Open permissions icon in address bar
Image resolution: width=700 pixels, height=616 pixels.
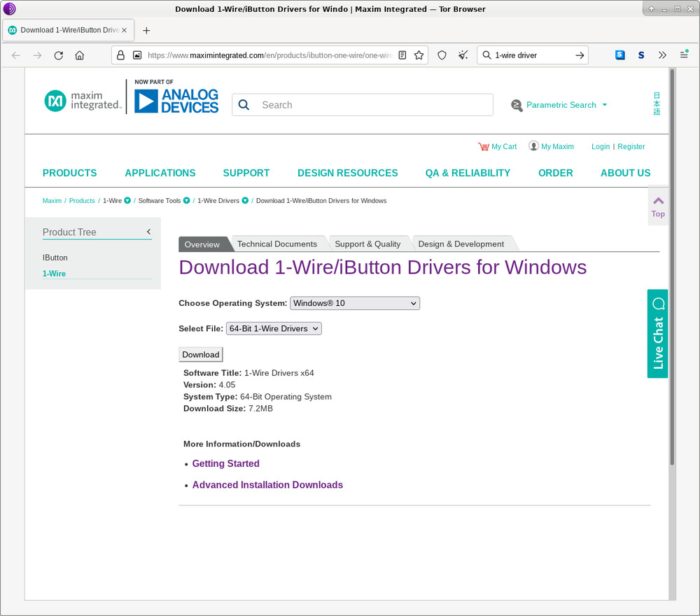[137, 55]
